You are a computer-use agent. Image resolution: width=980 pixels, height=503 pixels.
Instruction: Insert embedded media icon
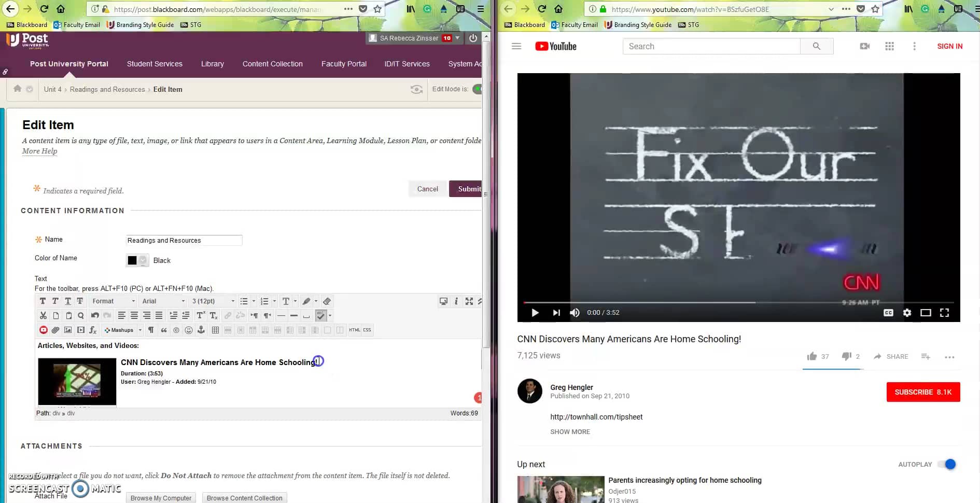pos(81,330)
